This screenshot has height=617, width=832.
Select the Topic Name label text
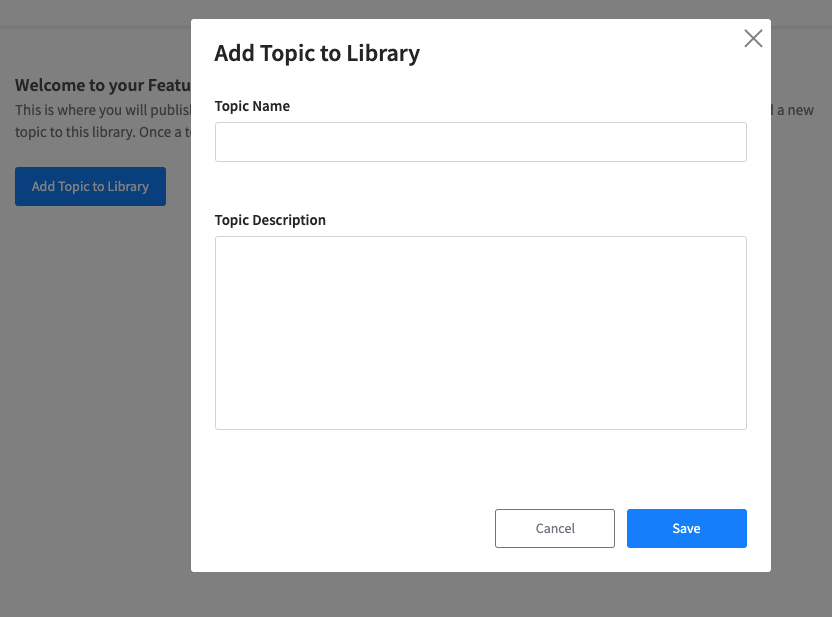click(252, 106)
